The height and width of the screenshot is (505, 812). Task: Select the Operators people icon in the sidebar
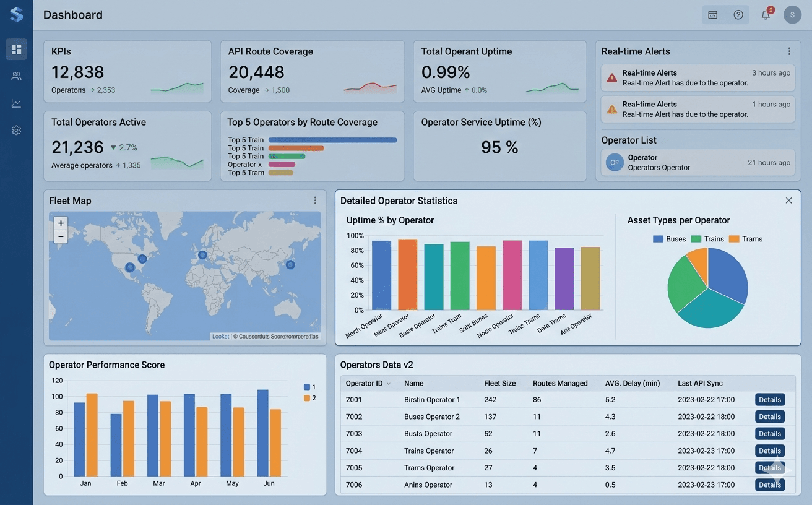point(16,76)
